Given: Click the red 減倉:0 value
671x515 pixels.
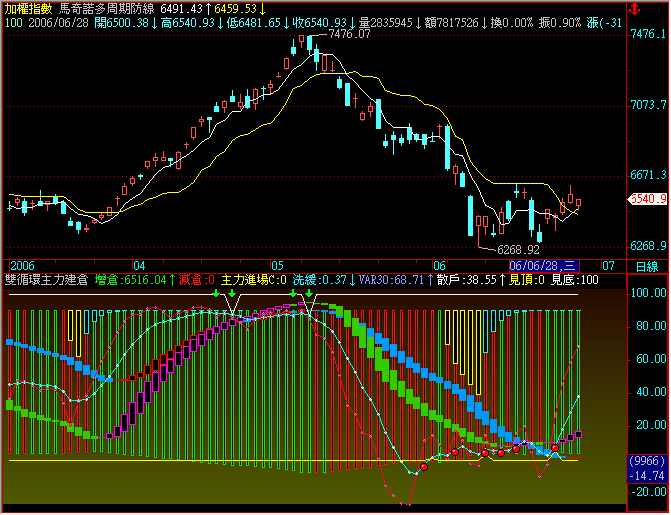Looking at the screenshot, I should 196,280.
